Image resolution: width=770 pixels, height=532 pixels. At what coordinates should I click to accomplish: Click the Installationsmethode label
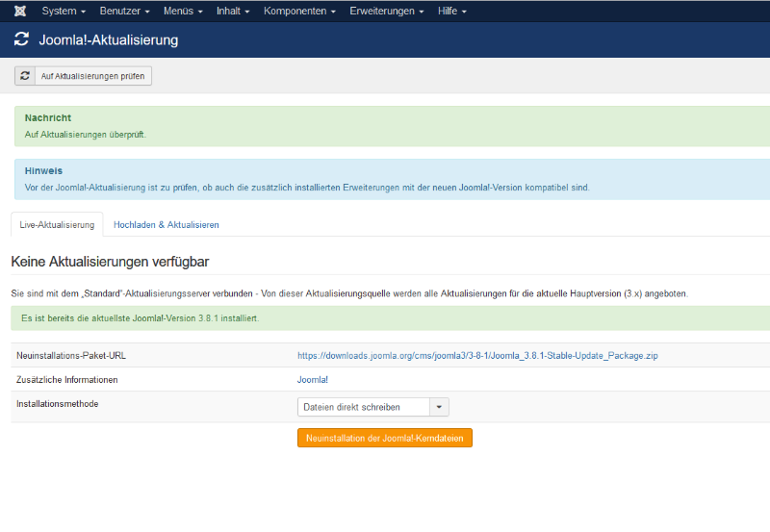(x=58, y=403)
